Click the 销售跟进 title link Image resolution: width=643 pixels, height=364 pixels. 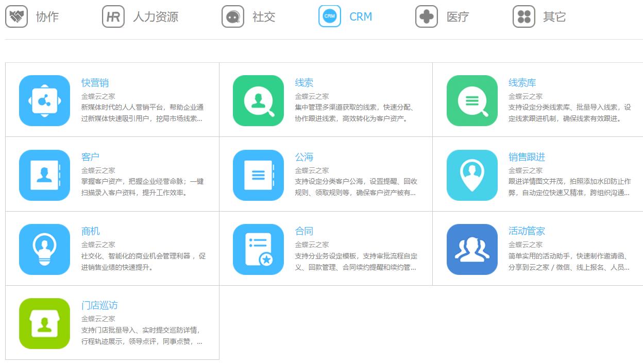click(527, 157)
